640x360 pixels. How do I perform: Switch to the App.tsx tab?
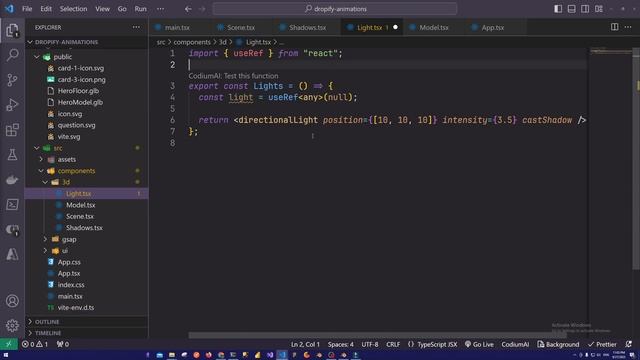(x=493, y=27)
